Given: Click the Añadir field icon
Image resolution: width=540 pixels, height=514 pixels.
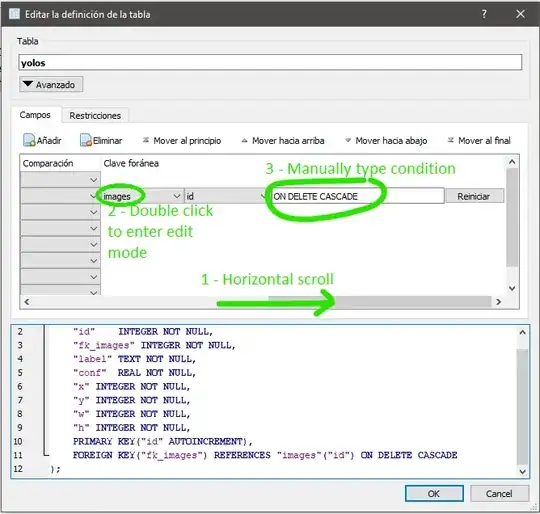Looking at the screenshot, I should 29,140.
